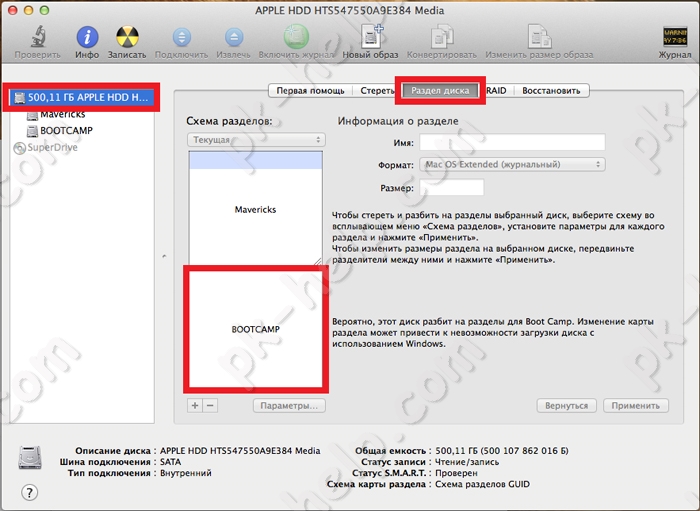Open the Инфо toolbar icon

pos(87,37)
